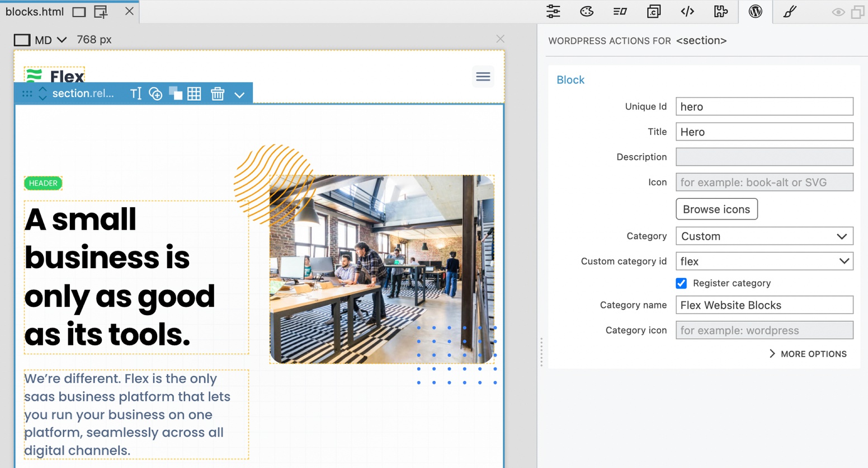
Task: Select the WordPress panel tab
Action: (755, 11)
